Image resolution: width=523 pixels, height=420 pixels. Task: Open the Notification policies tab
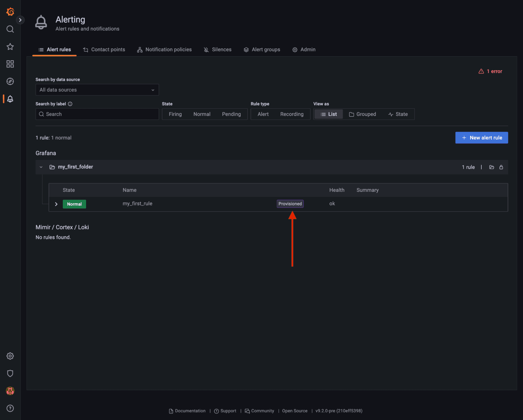[x=164, y=49]
